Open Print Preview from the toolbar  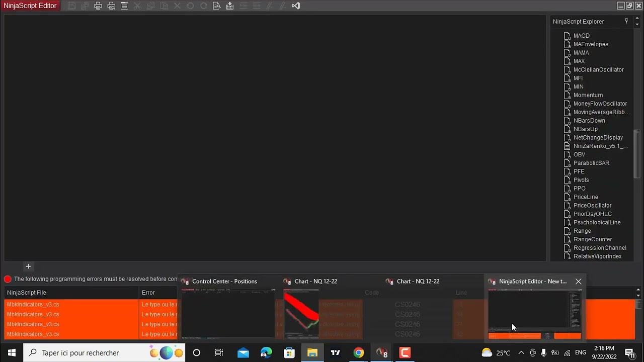coord(111,6)
